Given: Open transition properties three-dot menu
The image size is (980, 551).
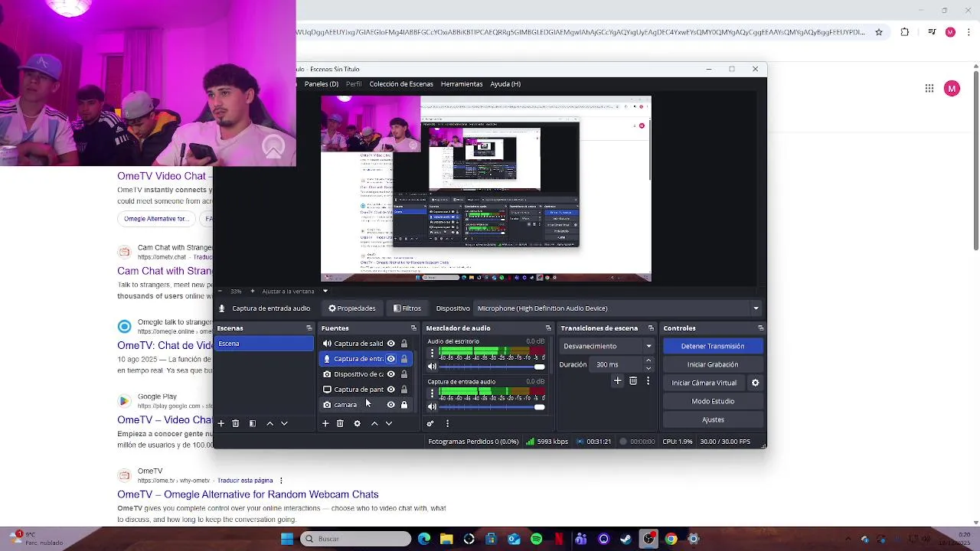Looking at the screenshot, I should coord(648,380).
